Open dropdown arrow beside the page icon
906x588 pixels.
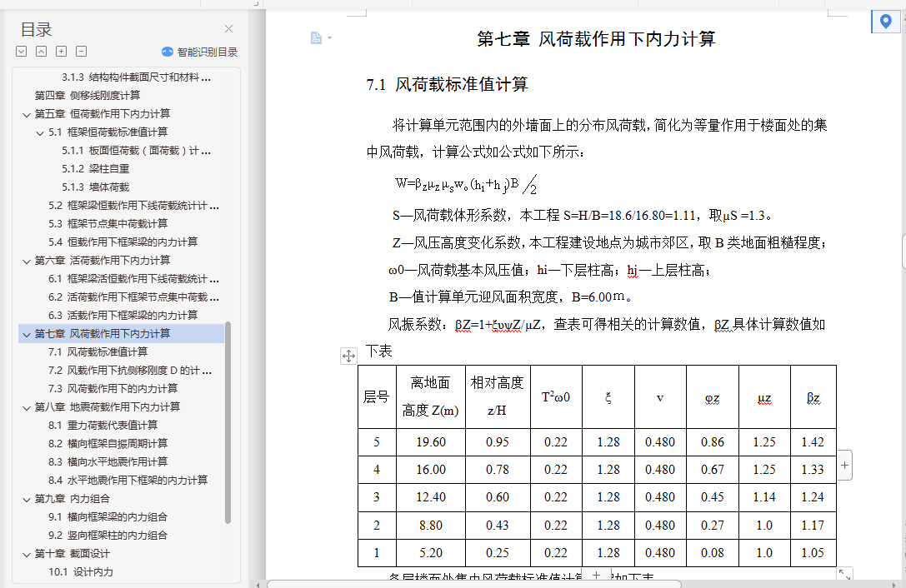coord(329,38)
